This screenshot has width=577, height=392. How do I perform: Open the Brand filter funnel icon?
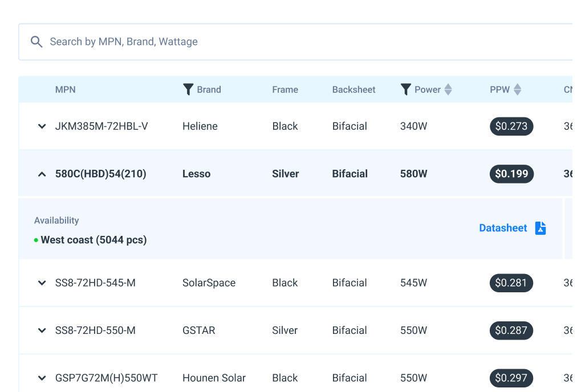point(188,89)
